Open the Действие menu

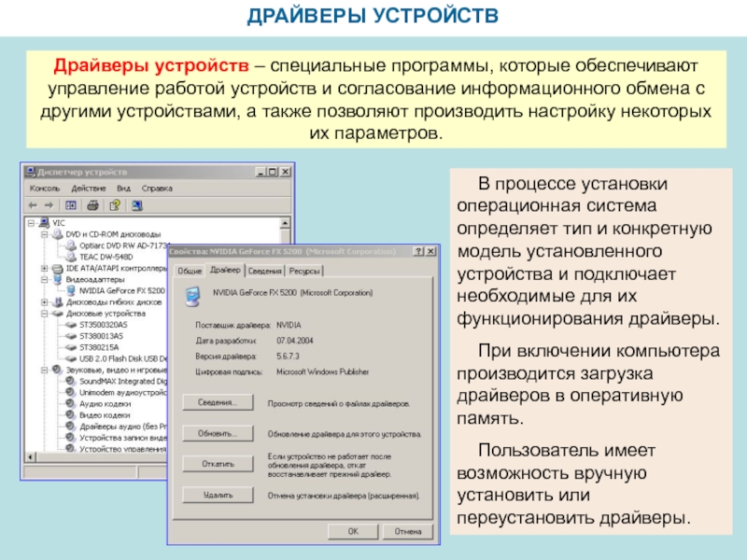[x=89, y=188]
